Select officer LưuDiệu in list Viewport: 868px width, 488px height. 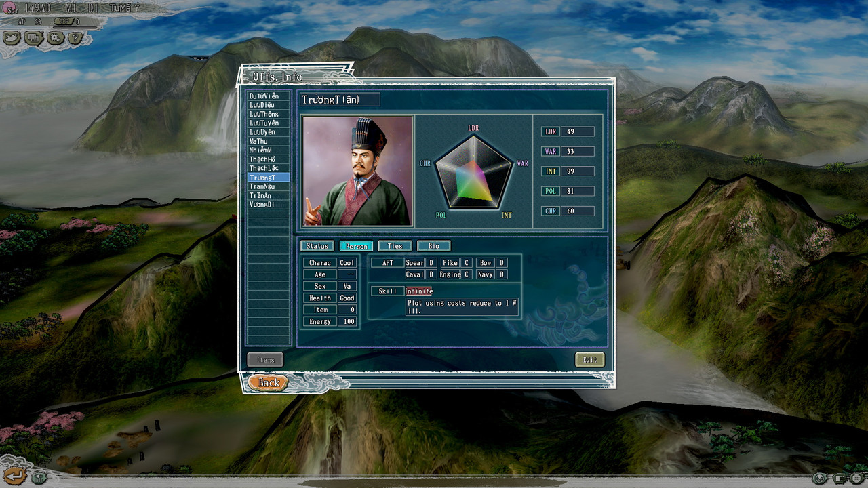(269, 105)
